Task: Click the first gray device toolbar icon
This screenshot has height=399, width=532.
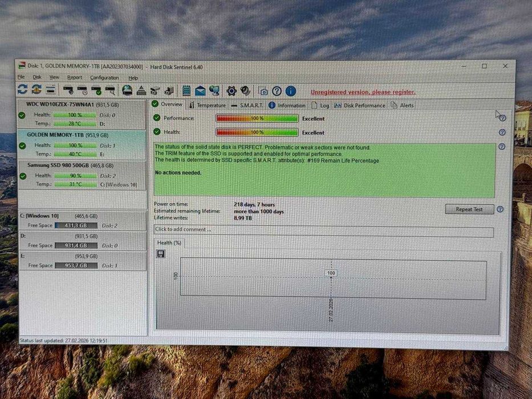Action: (x=155, y=91)
